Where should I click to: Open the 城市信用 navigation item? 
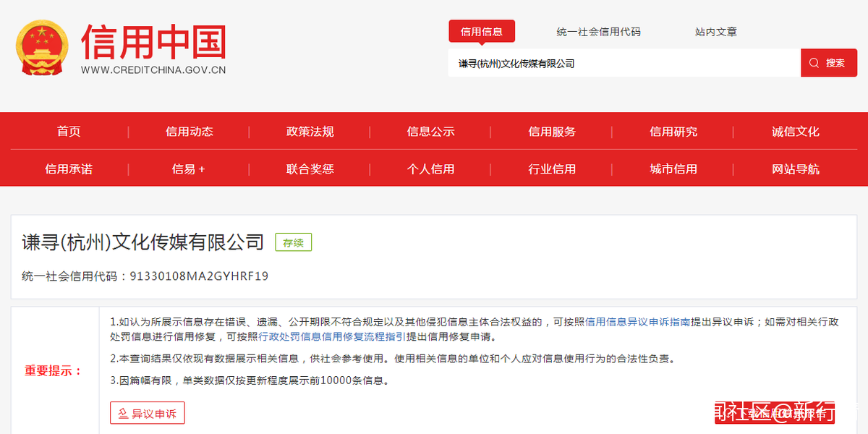(x=673, y=169)
